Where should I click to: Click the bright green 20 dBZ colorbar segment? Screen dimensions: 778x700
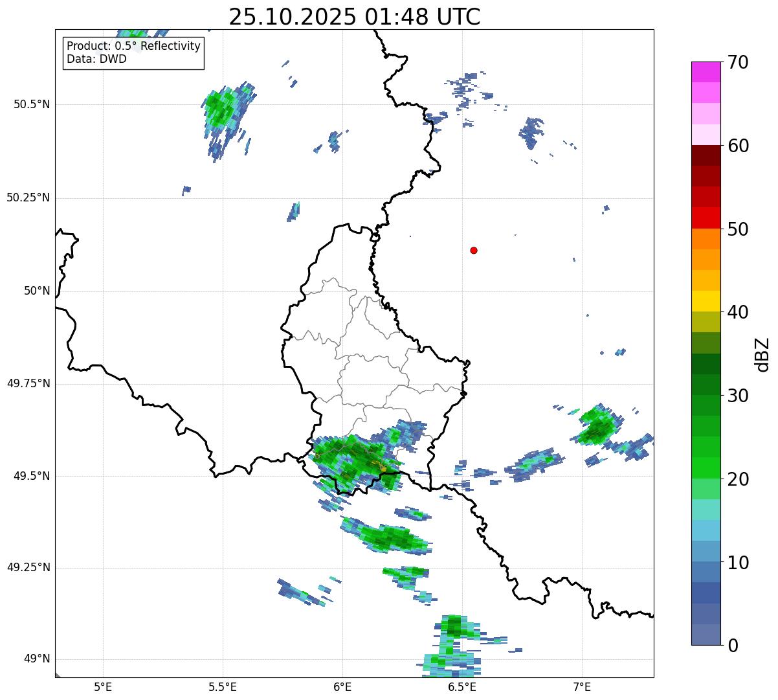[706, 468]
